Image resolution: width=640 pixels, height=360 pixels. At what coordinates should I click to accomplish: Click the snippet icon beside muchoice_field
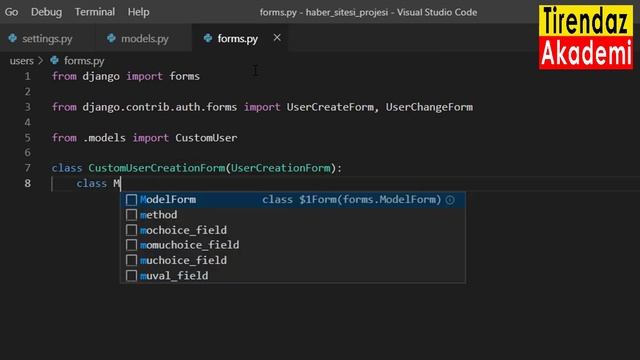point(131,260)
